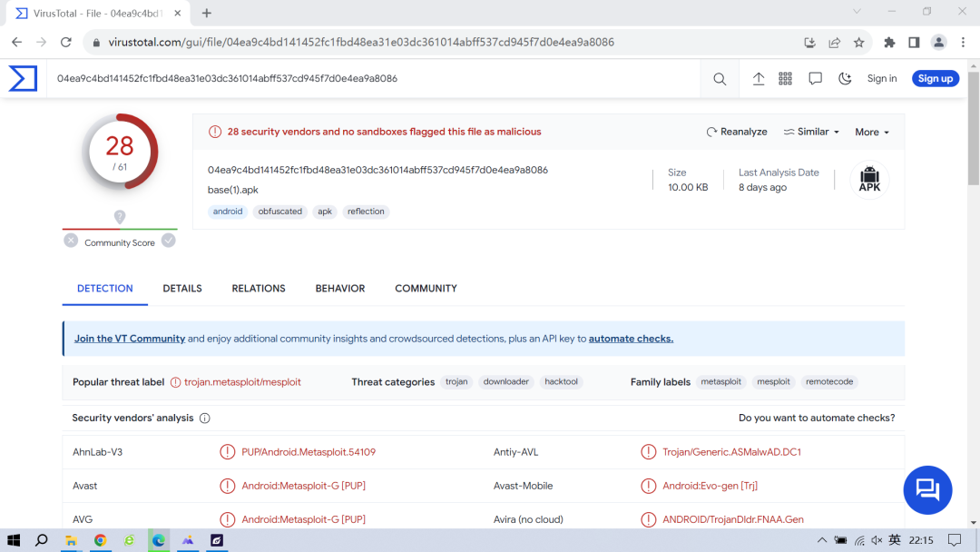This screenshot has width=980, height=552.
Task: Click the upload file arrow icon
Action: tap(758, 79)
